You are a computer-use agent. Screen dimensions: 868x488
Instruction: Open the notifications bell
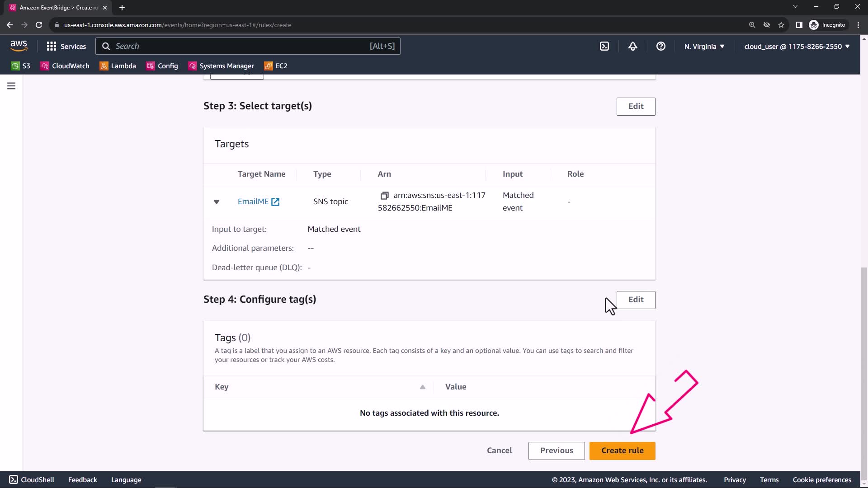(632, 46)
